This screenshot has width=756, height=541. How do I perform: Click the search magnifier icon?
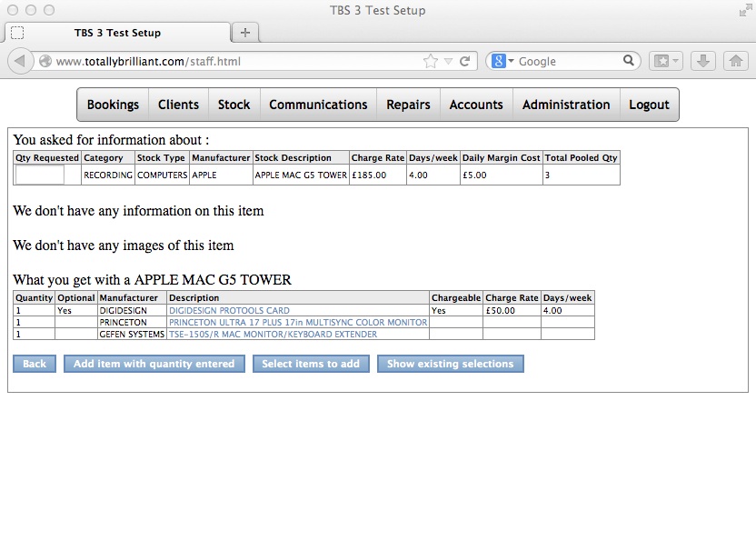tap(630, 61)
